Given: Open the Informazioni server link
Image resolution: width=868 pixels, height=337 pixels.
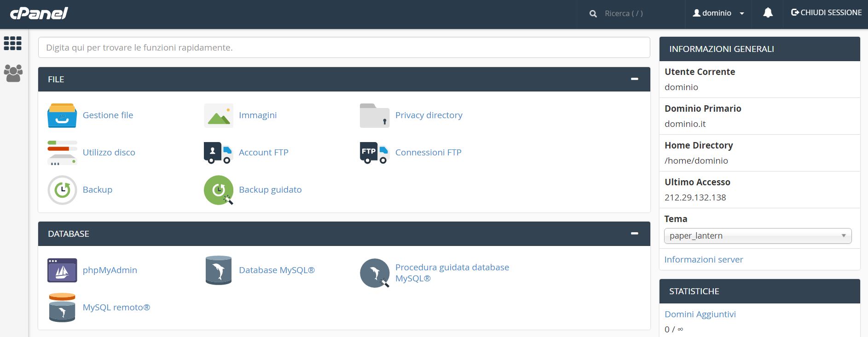Looking at the screenshot, I should coord(704,260).
